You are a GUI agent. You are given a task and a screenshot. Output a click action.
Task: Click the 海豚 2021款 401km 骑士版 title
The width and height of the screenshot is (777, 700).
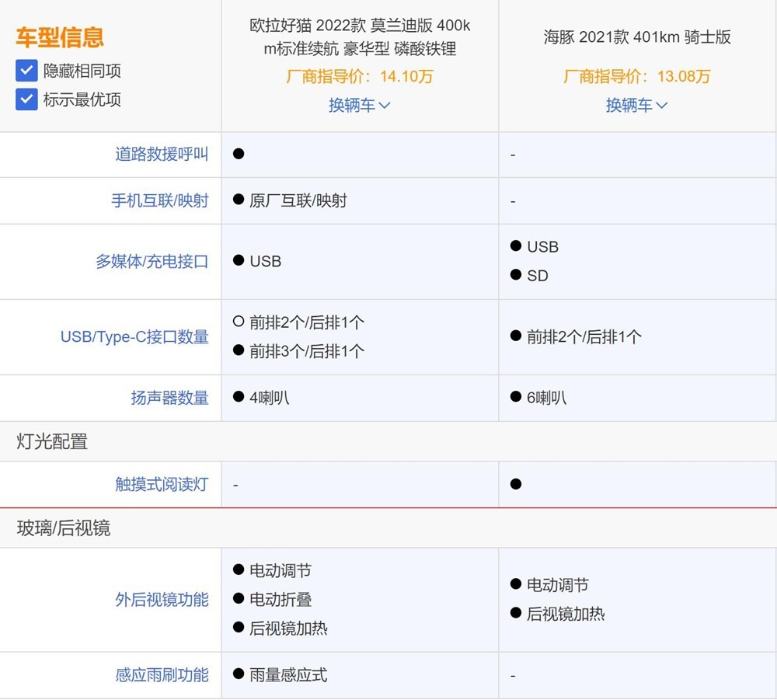coord(636,37)
